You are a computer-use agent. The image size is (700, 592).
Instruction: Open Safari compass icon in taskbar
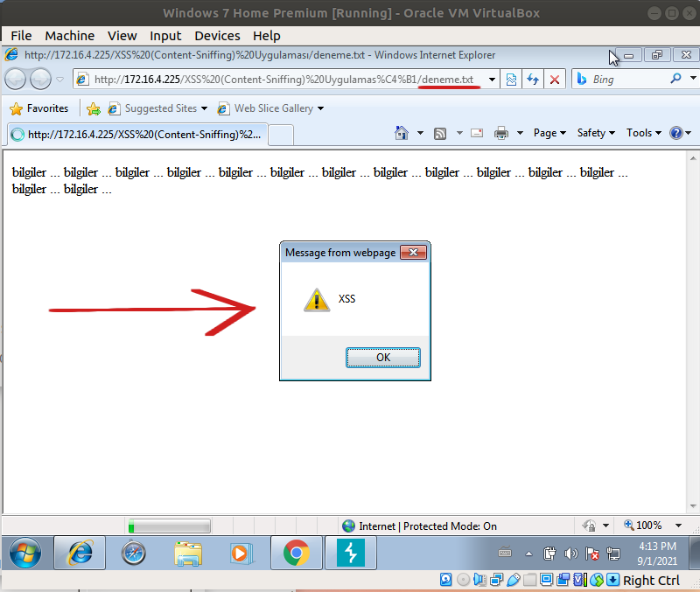click(134, 554)
